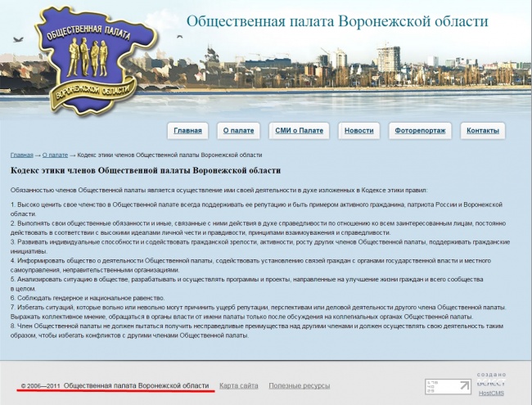Click rule 2 starting Выполнять свои общественные обязанности
The image size is (532, 405).
point(258,228)
